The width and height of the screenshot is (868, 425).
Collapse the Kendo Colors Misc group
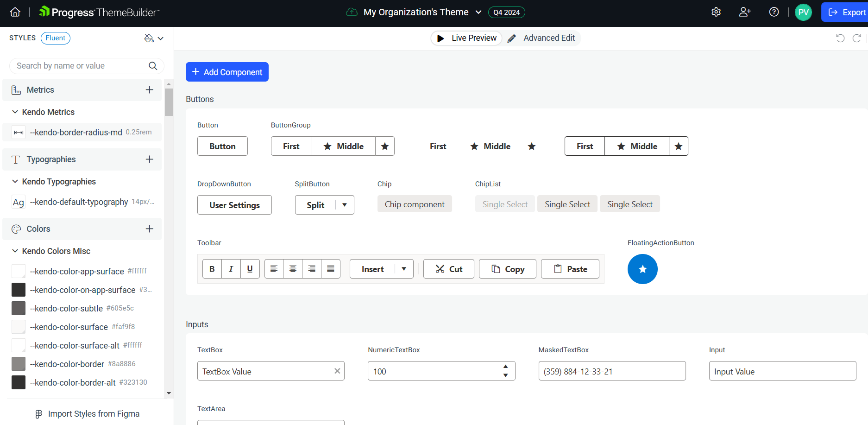15,251
